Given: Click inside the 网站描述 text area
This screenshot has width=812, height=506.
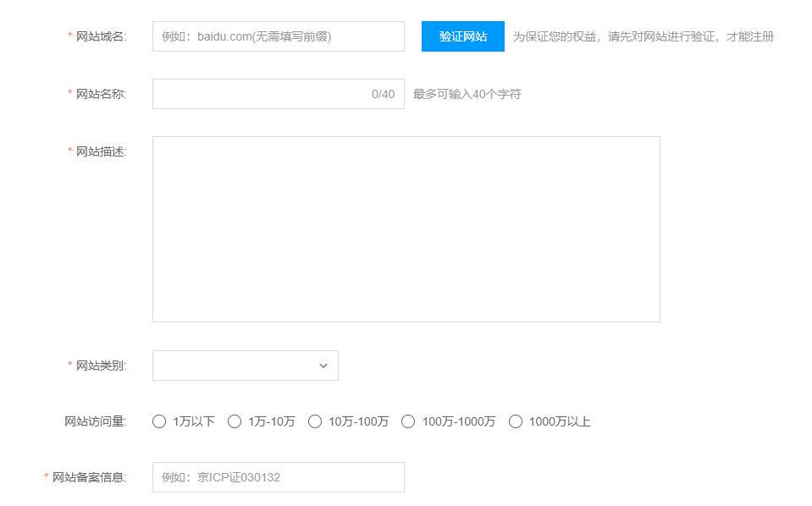Looking at the screenshot, I should 406,228.
